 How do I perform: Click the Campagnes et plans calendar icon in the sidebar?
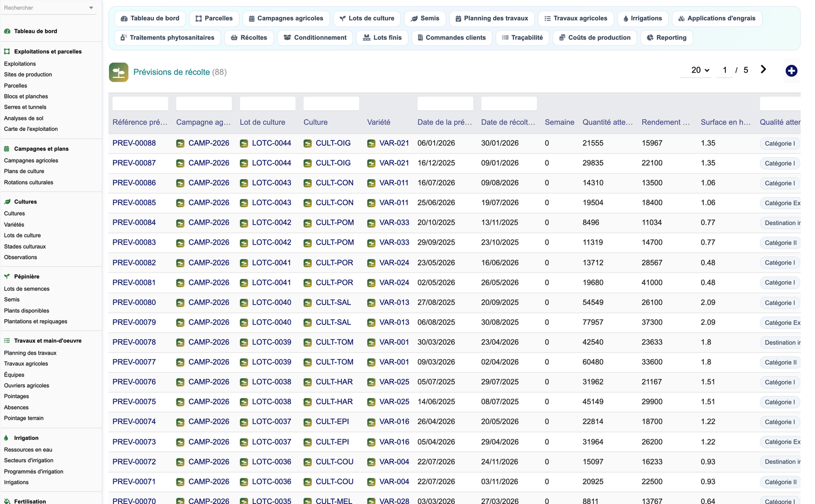pyautogui.click(x=7, y=149)
